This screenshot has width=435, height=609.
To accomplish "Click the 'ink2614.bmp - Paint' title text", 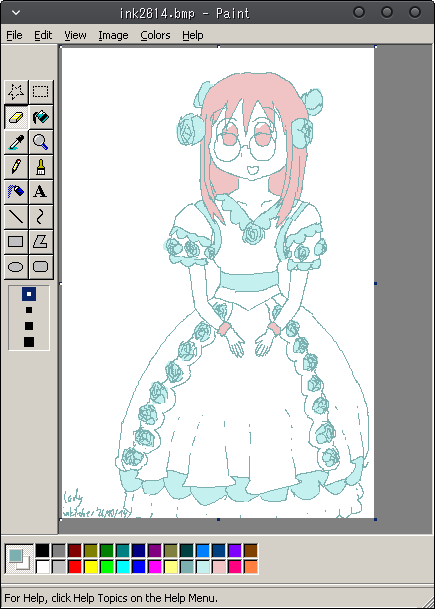I will coord(184,13).
